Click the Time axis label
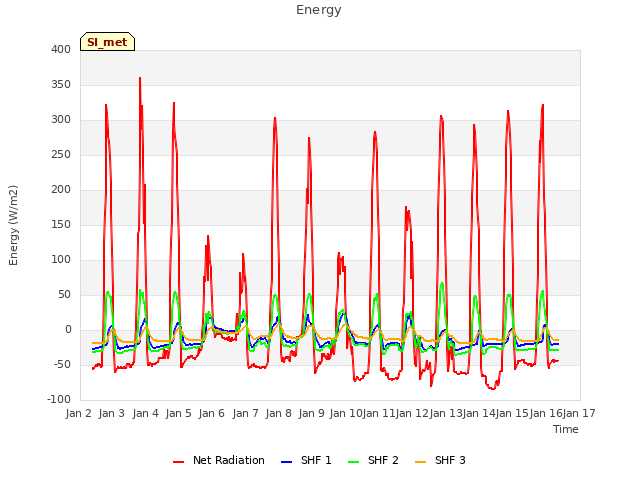The width and height of the screenshot is (640, 480). point(566,429)
